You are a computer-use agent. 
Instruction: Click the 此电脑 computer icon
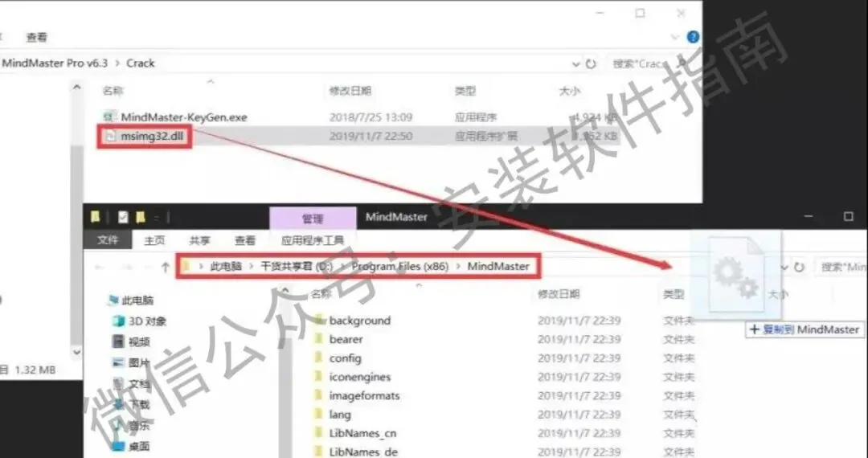coord(113,301)
